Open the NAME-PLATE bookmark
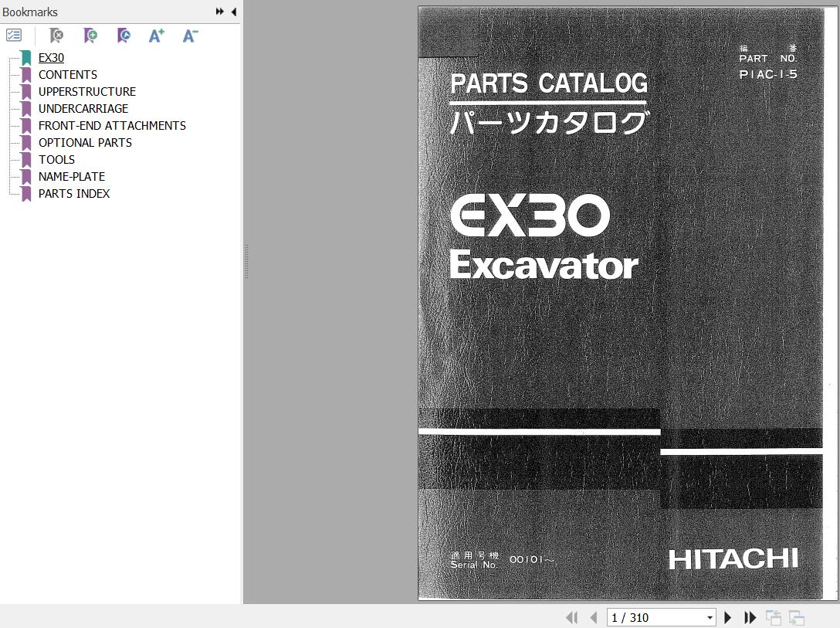840x628 pixels. pyautogui.click(x=71, y=177)
